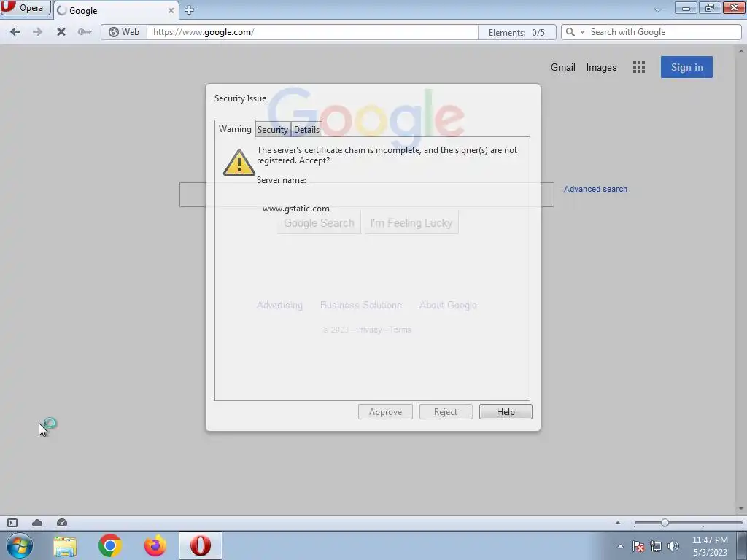Click the Opera Turbo speedometer icon
This screenshot has width=747, height=560.
pos(62,523)
